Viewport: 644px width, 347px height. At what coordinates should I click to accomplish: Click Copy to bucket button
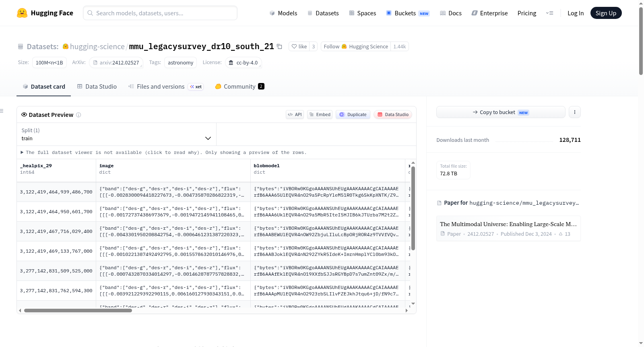501,112
